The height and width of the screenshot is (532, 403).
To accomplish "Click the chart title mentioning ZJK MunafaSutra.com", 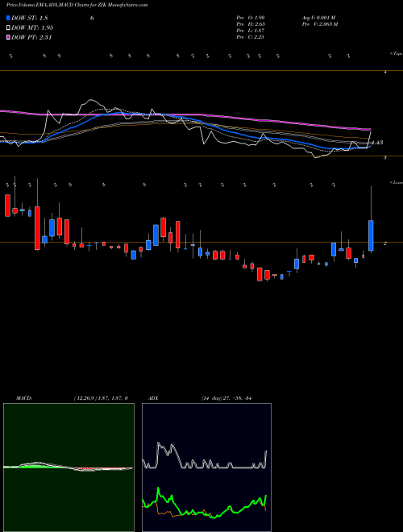I will coord(77,6).
